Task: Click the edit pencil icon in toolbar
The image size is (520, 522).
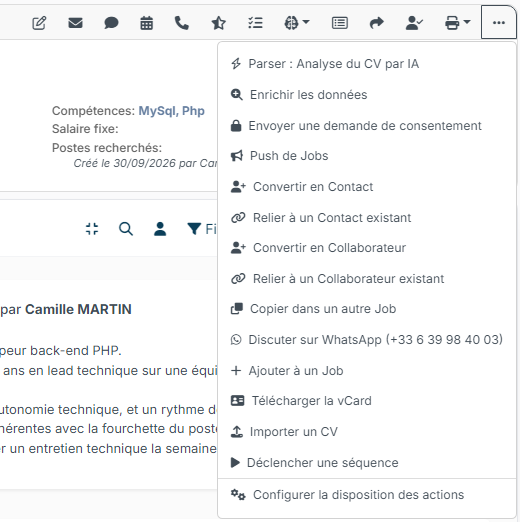Action: coord(39,23)
